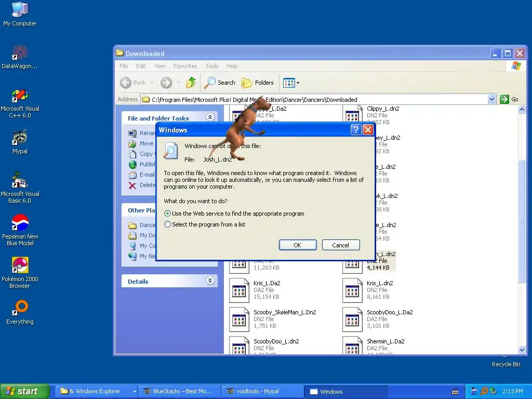
Task: Open the Windows Explorer taskbar group
Action: coord(98,391)
